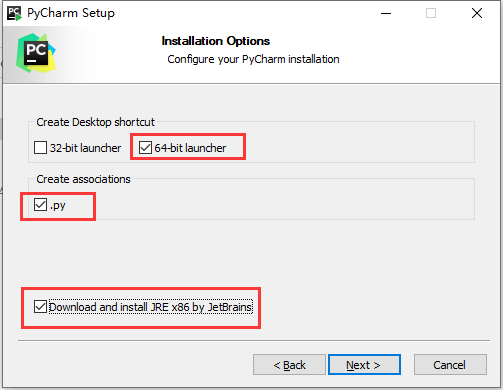Viewport: 503px width, 390px height.
Task: Proceed with the Next > button
Action: (364, 365)
